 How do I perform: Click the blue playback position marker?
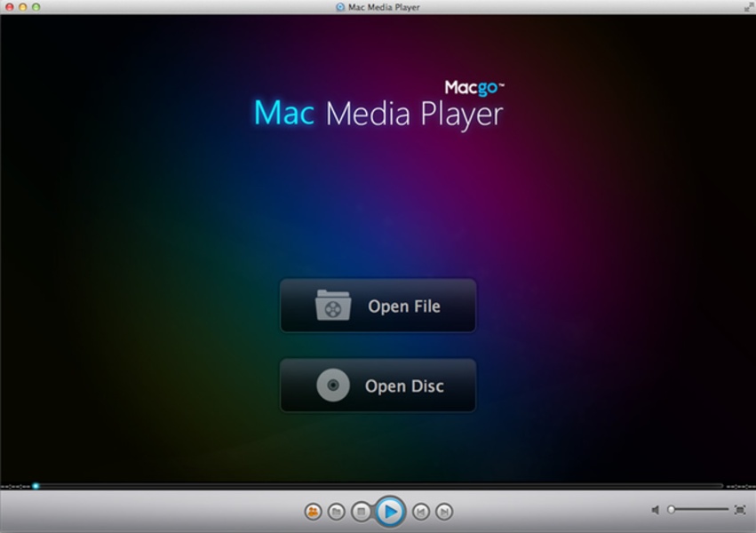[36, 486]
